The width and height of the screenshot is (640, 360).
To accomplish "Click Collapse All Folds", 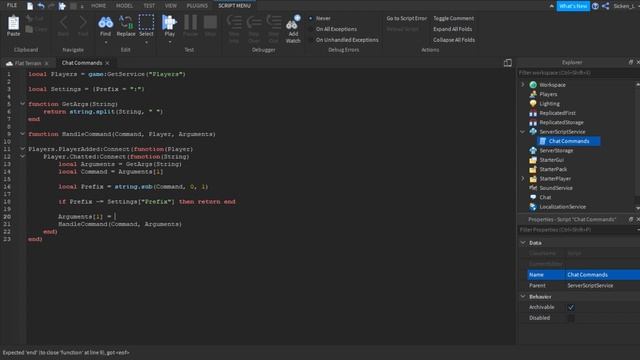I will (454, 40).
